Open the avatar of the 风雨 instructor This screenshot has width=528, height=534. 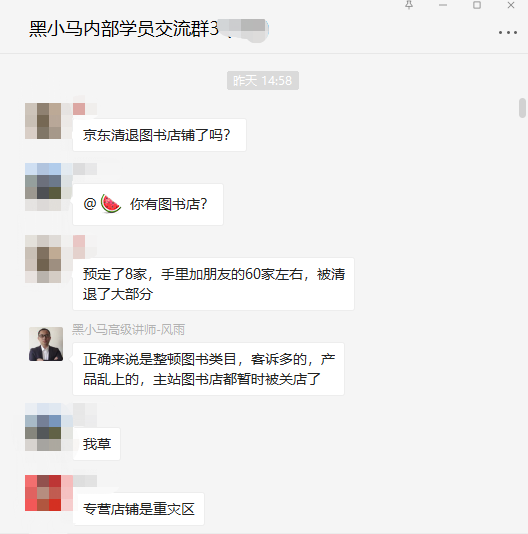pos(46,344)
